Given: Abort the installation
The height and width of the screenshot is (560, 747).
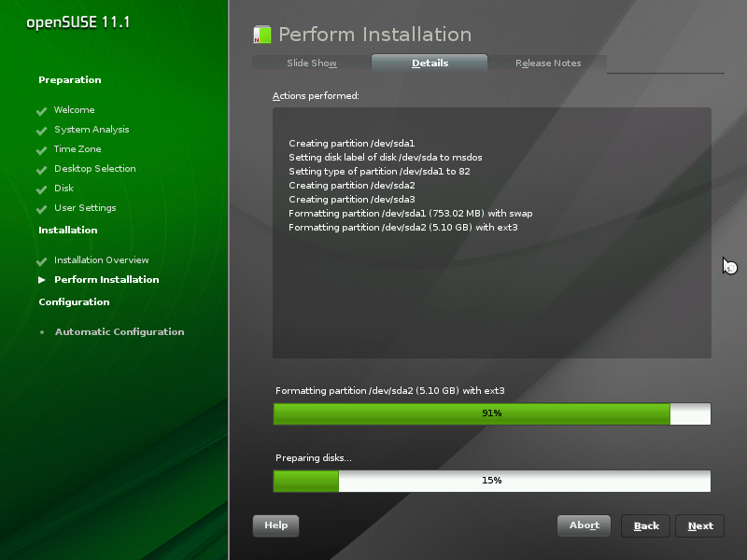Looking at the screenshot, I should coord(585,525).
